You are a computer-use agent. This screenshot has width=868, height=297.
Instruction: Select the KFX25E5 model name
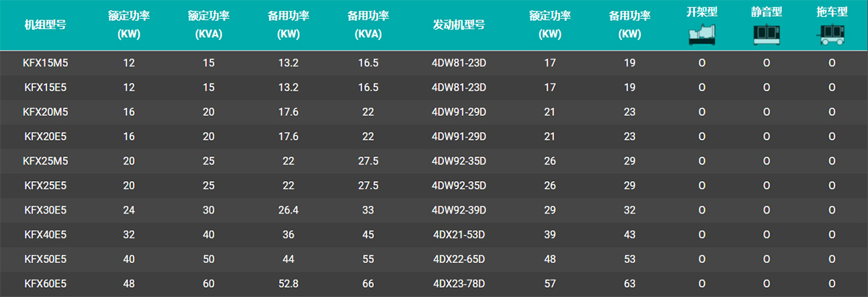click(46, 185)
